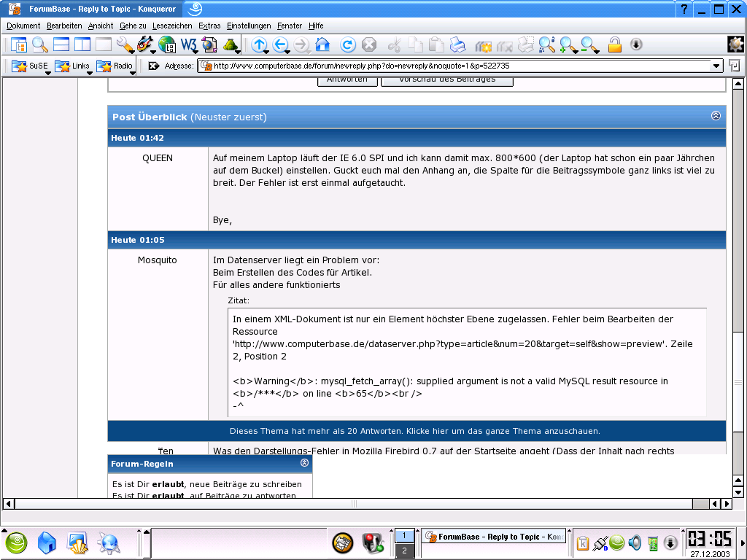Viewport: 747px width, 560px height.
Task: Open the Fenster menu
Action: click(290, 26)
